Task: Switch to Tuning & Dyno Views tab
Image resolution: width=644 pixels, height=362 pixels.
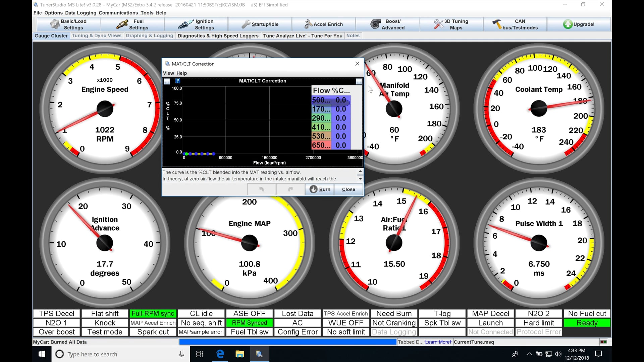Action: tap(97, 36)
